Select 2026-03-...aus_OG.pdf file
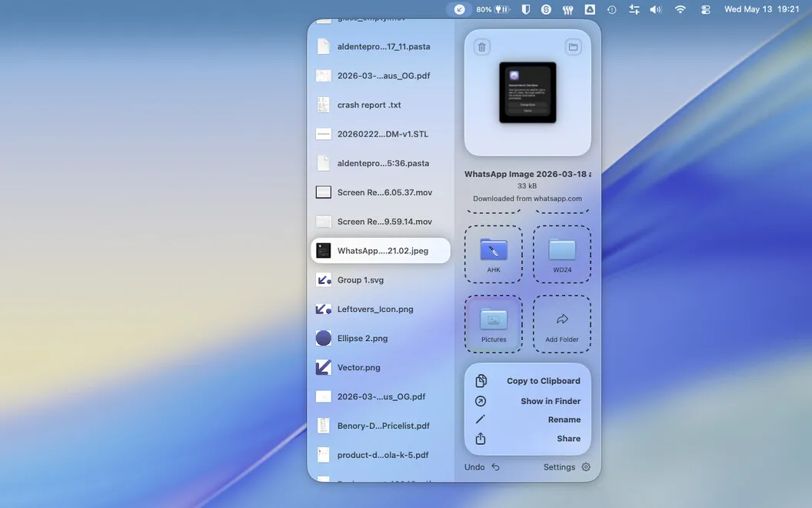Viewport: 812px width, 508px height. point(381,75)
